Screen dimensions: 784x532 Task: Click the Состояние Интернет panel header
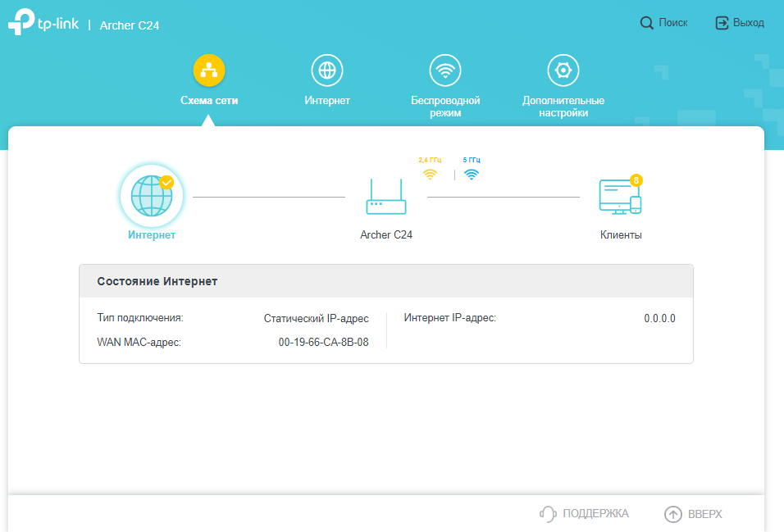(x=386, y=281)
